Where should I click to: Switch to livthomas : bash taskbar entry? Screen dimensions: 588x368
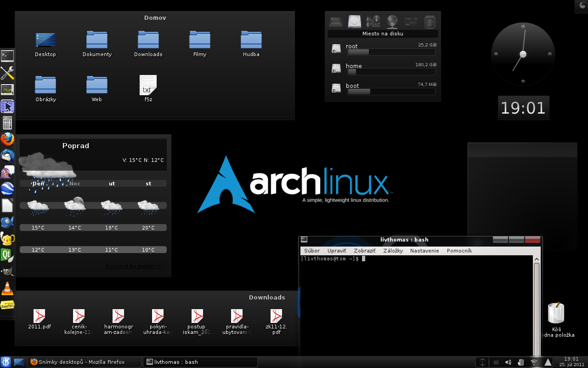click(200, 362)
